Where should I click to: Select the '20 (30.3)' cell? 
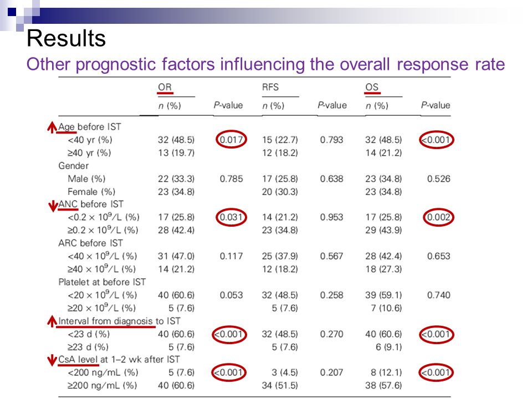[280, 192]
